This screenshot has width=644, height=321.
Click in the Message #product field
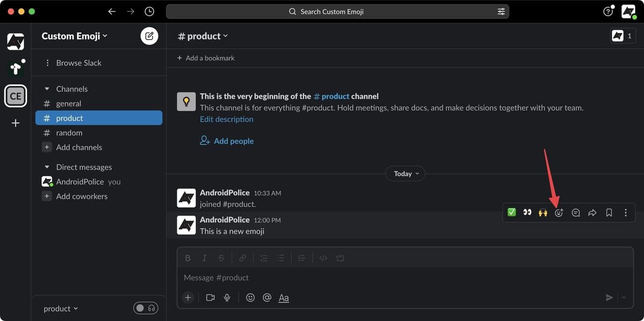click(x=396, y=277)
